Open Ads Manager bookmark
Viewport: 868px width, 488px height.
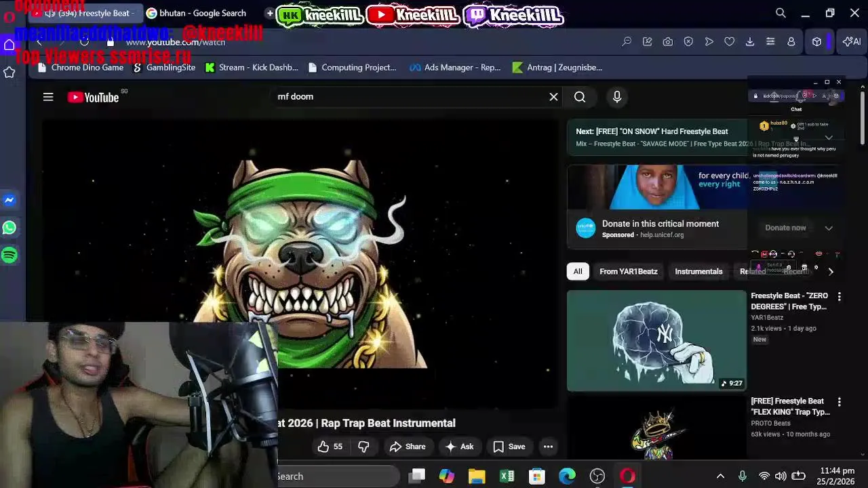455,68
